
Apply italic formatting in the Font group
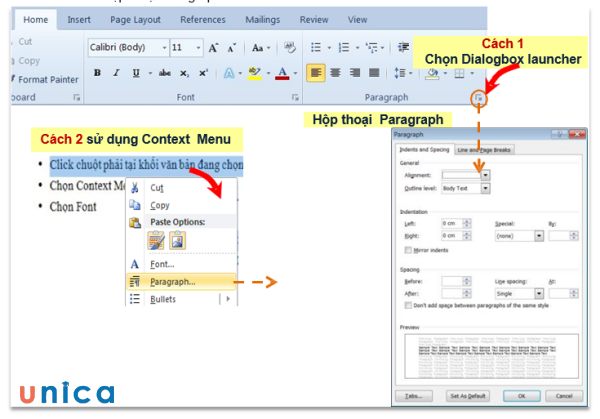pyautogui.click(x=116, y=73)
